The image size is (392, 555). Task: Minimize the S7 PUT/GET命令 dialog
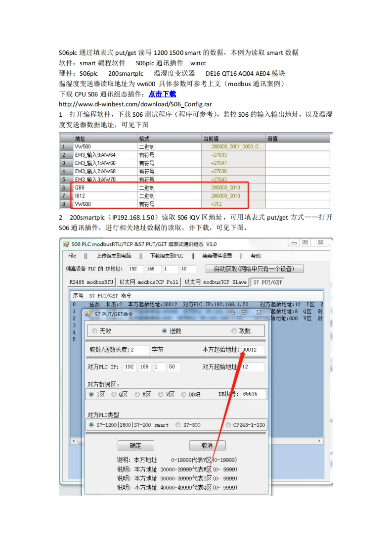click(x=232, y=313)
